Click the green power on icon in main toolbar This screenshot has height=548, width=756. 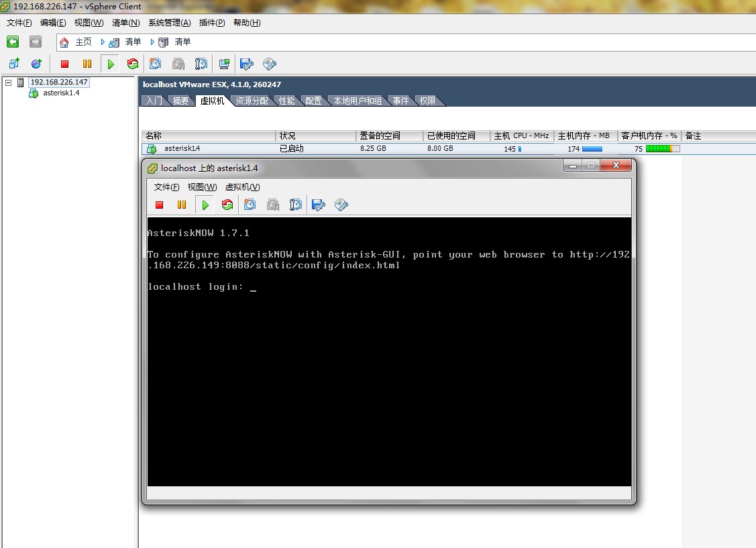pos(111,64)
